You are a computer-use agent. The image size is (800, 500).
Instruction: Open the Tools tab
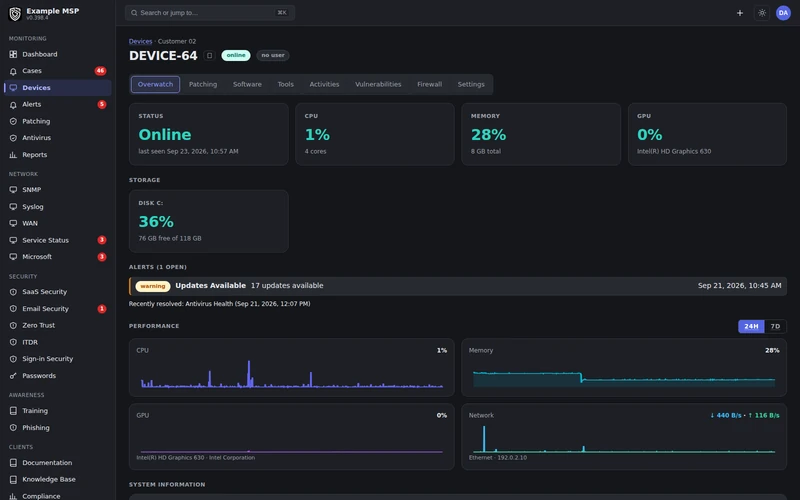click(286, 85)
